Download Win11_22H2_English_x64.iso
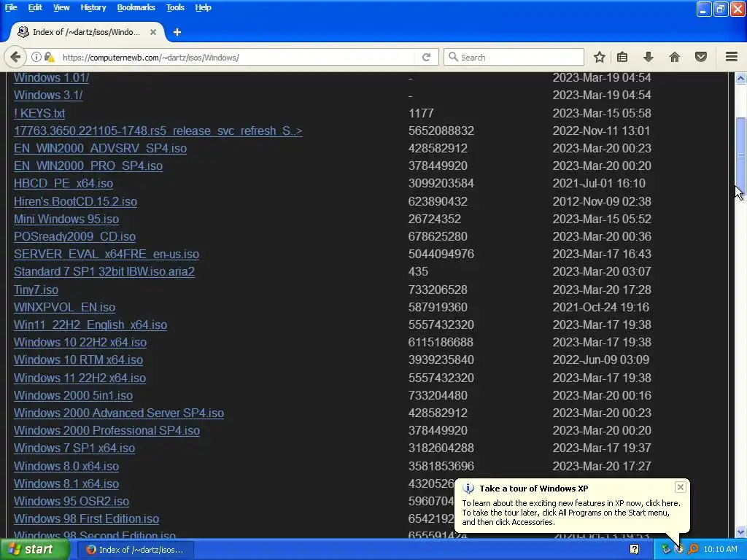This screenshot has height=560, width=747. click(90, 325)
